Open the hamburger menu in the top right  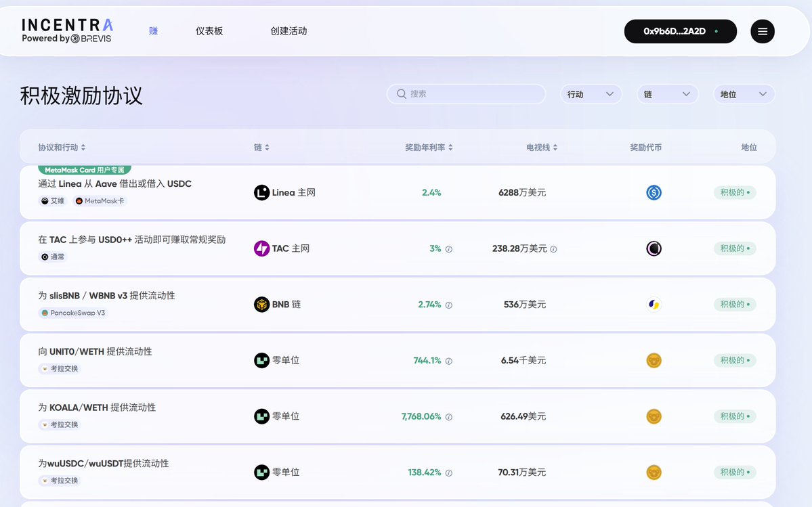click(763, 31)
